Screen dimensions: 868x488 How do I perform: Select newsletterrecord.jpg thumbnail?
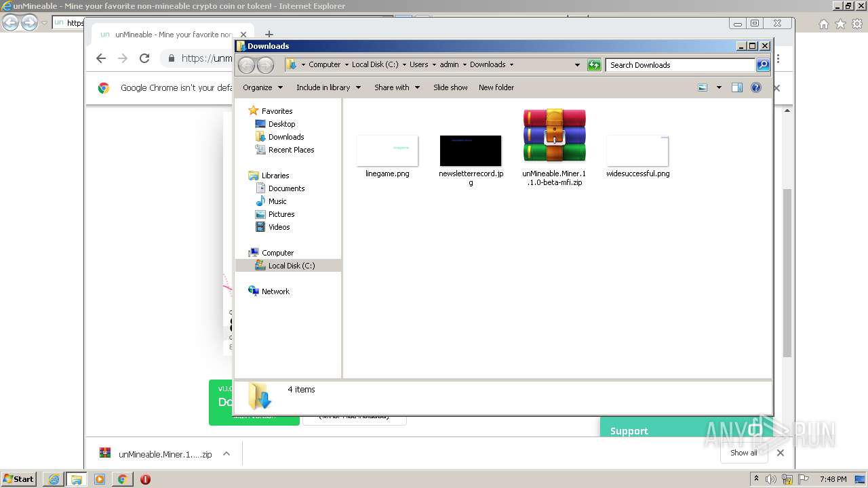471,150
